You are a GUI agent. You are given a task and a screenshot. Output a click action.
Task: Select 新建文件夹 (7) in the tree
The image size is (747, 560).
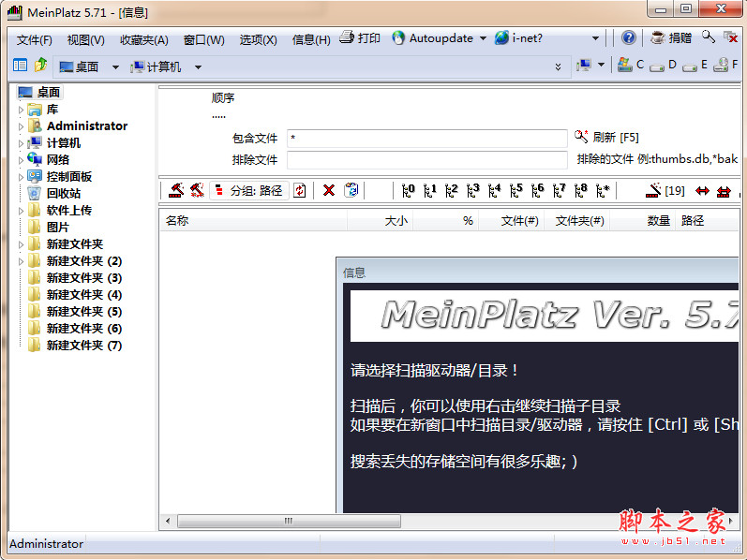pos(84,346)
